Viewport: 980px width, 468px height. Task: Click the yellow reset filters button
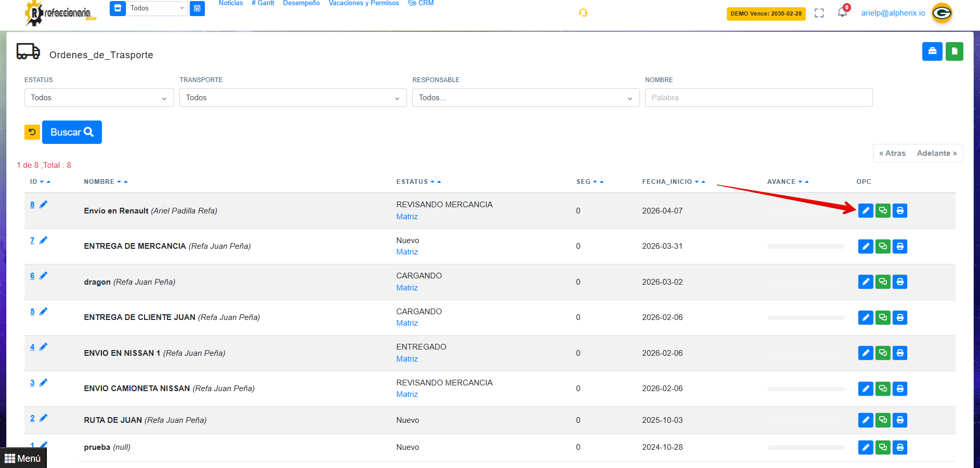tap(32, 132)
